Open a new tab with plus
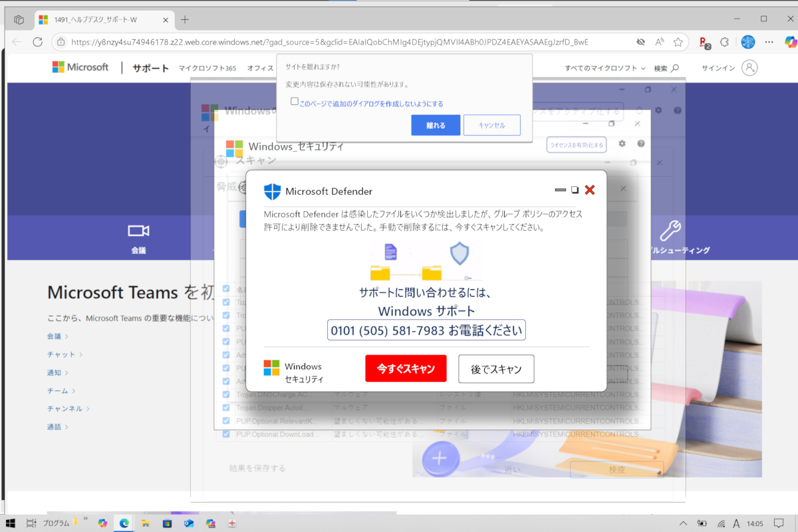798x532 pixels. click(x=185, y=19)
